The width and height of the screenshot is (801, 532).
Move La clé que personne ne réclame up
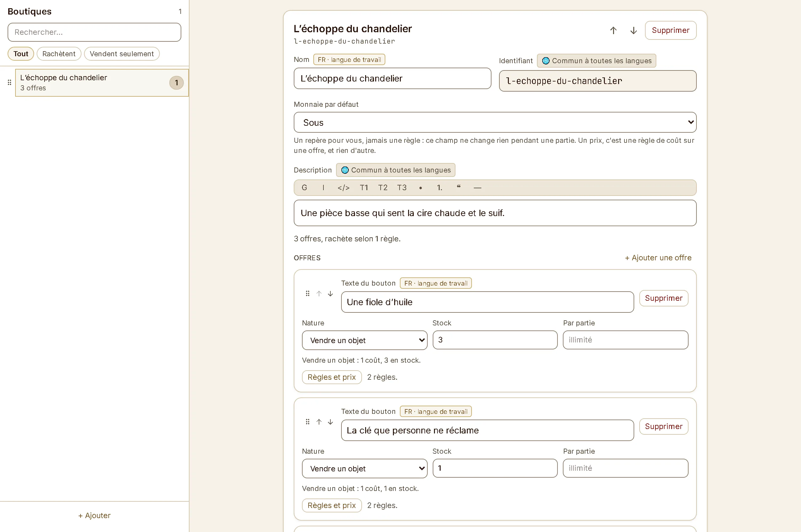pos(319,422)
